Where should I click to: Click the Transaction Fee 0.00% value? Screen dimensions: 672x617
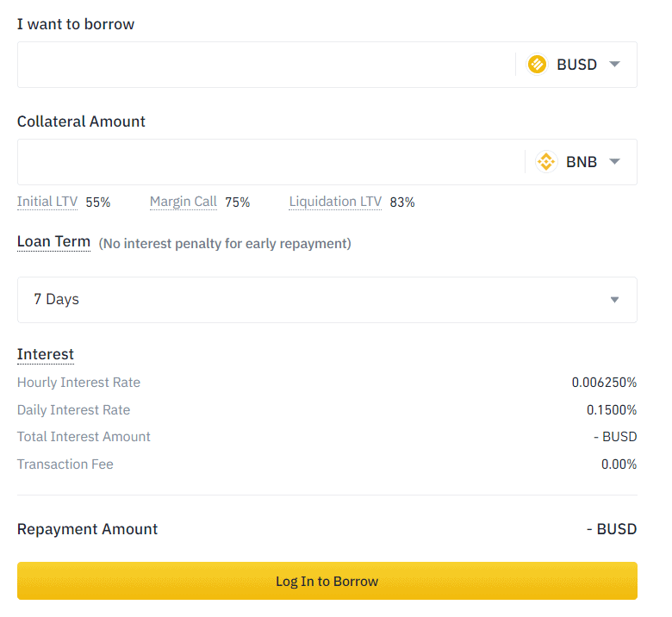pyautogui.click(x=619, y=464)
